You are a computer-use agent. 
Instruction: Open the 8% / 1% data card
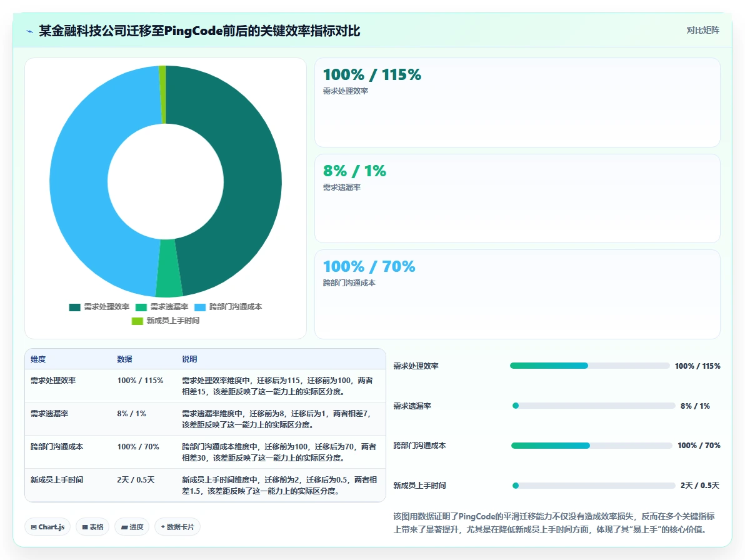click(x=517, y=199)
